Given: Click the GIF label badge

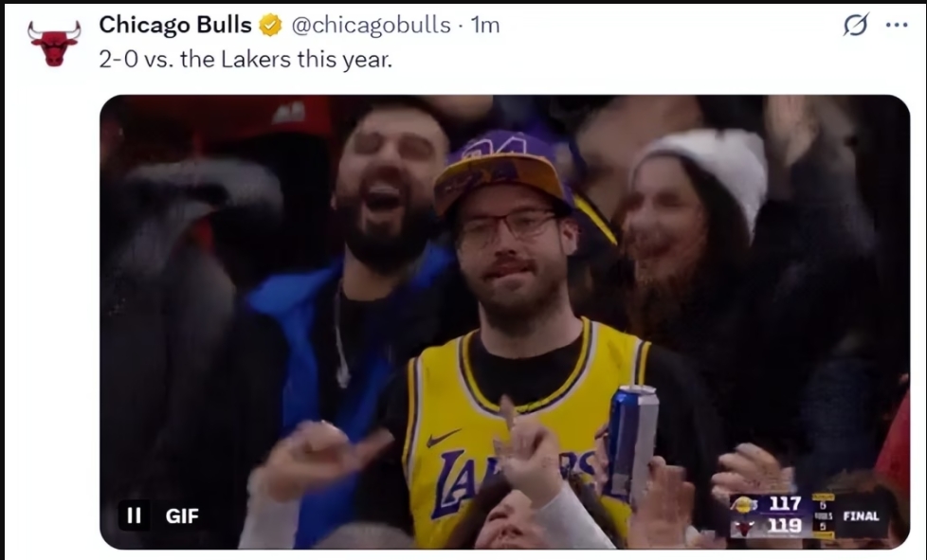Looking at the screenshot, I should click(182, 516).
